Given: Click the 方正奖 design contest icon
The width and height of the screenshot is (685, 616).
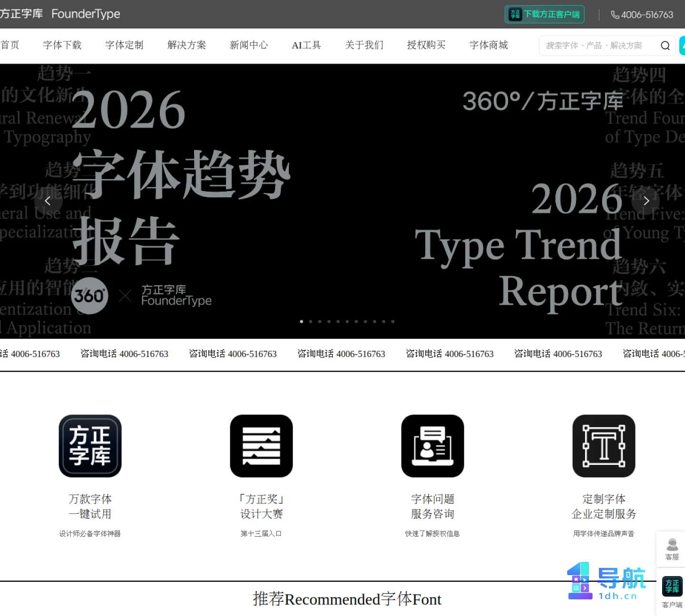Looking at the screenshot, I should coord(261,446).
